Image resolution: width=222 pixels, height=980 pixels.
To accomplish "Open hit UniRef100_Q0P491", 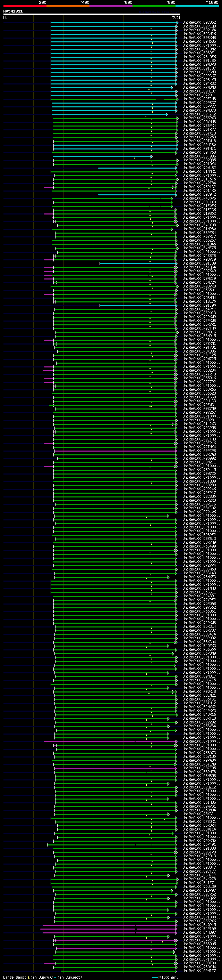I will 199,844.
